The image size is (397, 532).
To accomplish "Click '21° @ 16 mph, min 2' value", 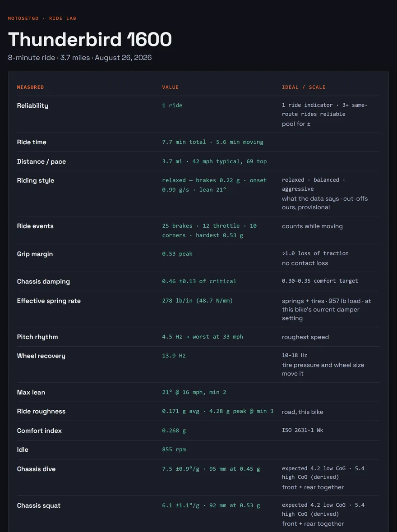I will pyautogui.click(x=194, y=392).
